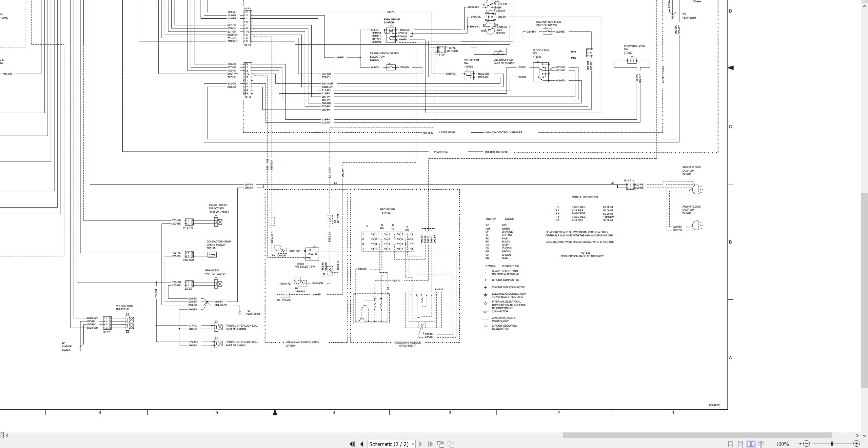Click the 103-1802 HARNESS label
Screen dimensions: 868x448
(x=496, y=152)
